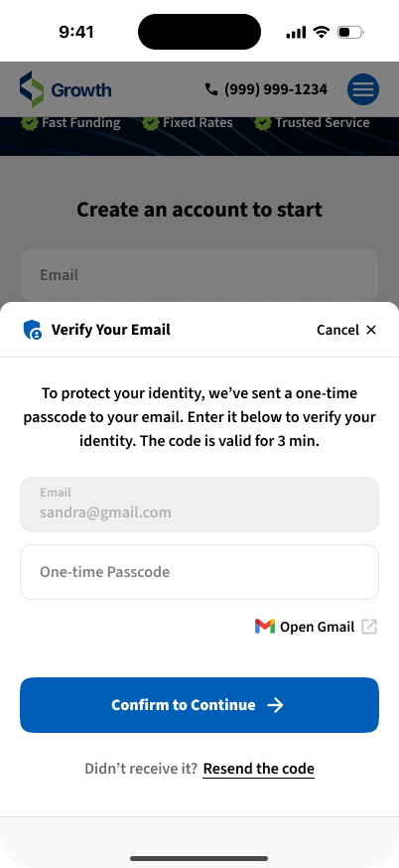
Task: Select the Cancel text button
Action: (x=337, y=330)
